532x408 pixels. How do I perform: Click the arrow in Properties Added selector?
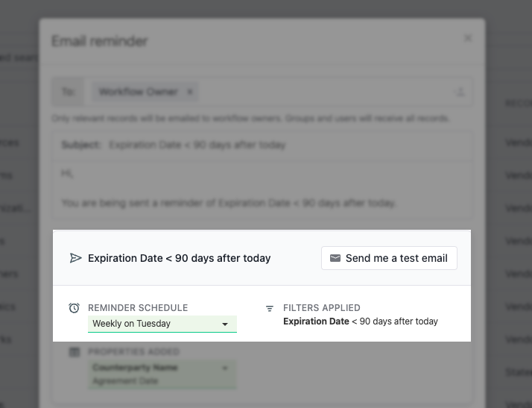(x=224, y=368)
